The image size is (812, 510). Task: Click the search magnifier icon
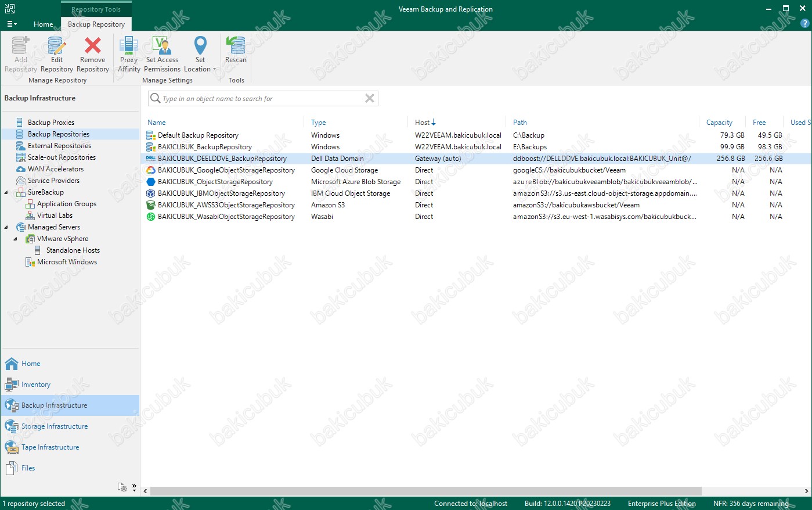155,98
